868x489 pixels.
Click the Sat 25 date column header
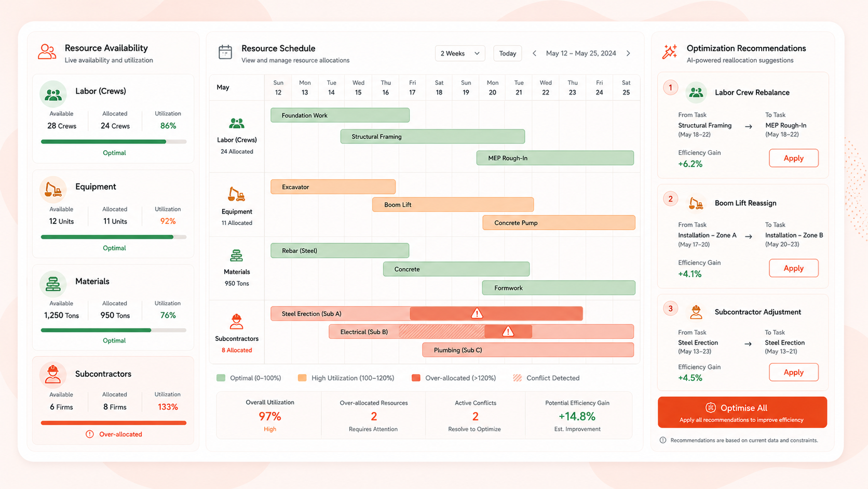click(626, 87)
